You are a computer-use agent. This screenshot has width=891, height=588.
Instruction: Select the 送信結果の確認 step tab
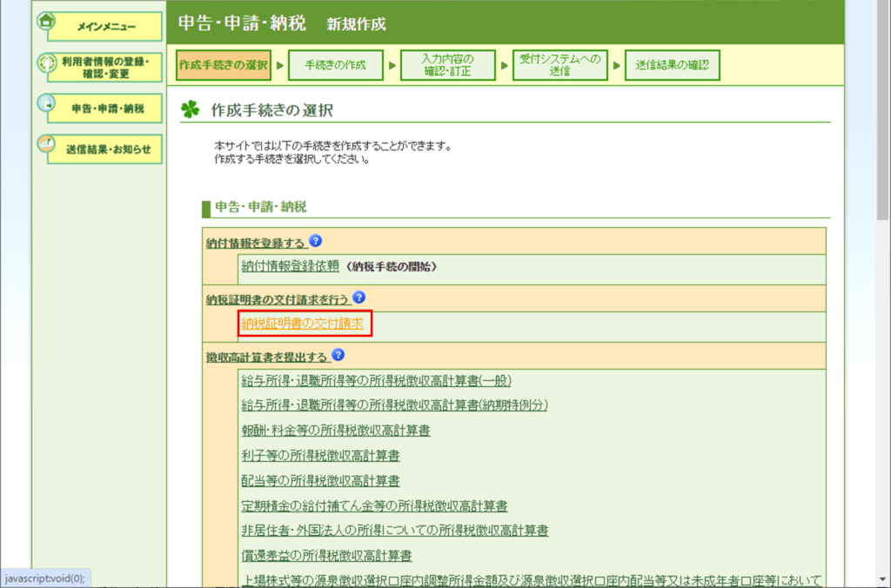672,65
